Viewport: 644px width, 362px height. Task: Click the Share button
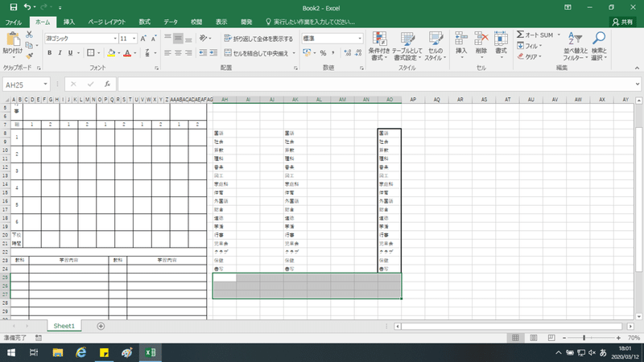click(x=622, y=23)
